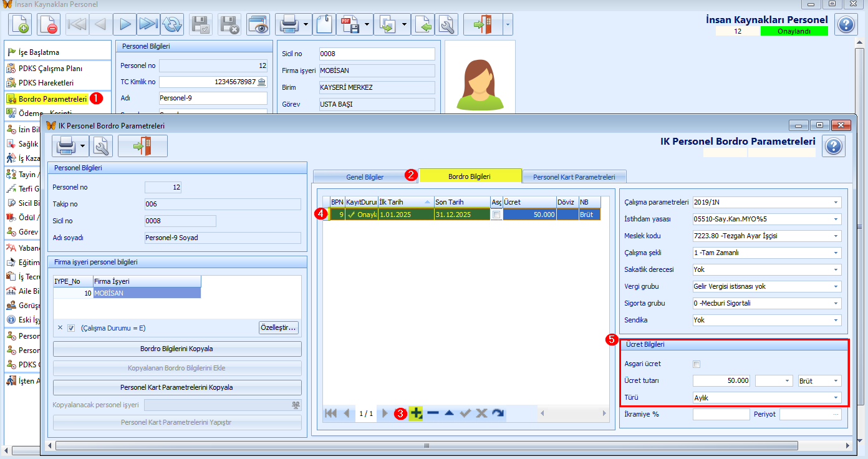Click the minus delete-row icon in grid navigator

coord(433,413)
